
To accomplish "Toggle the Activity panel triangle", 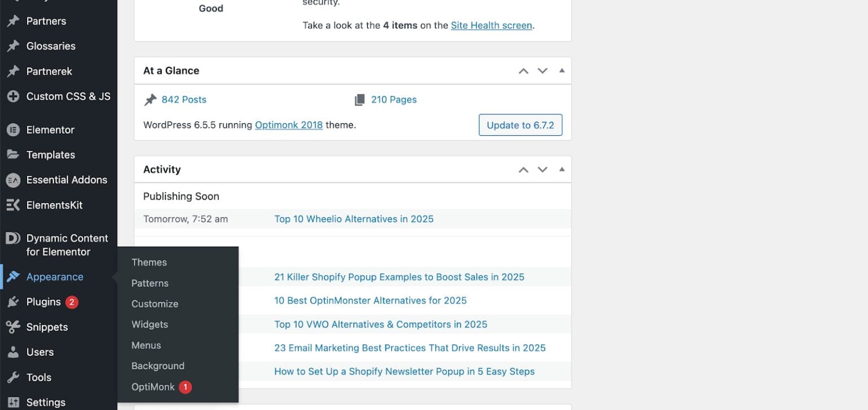I will point(562,170).
